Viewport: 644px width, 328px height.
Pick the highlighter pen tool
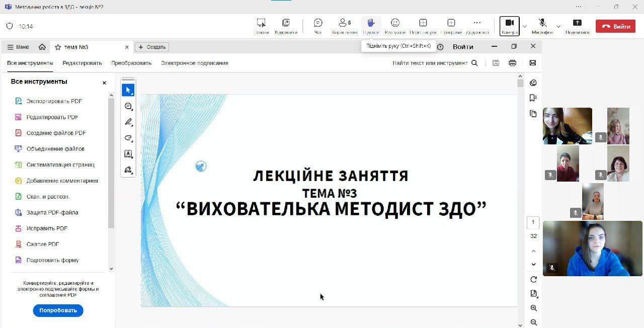pos(128,122)
